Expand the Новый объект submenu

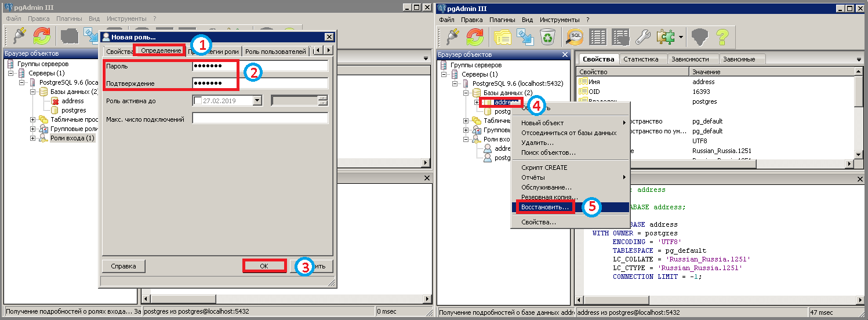pyautogui.click(x=571, y=123)
